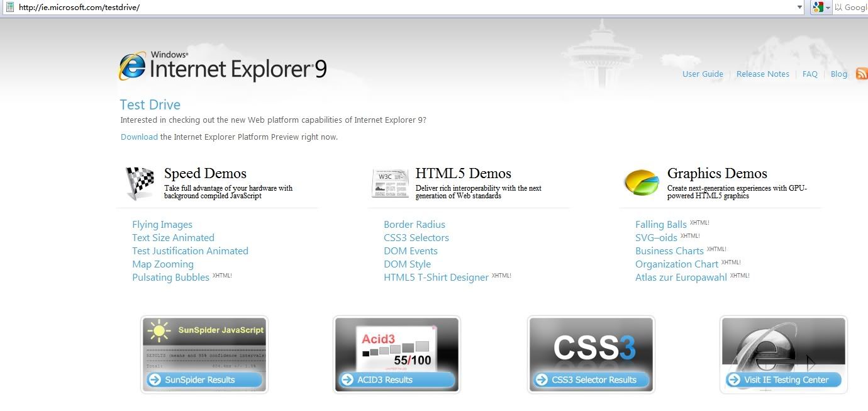Open the DOM Events demo

tap(411, 251)
